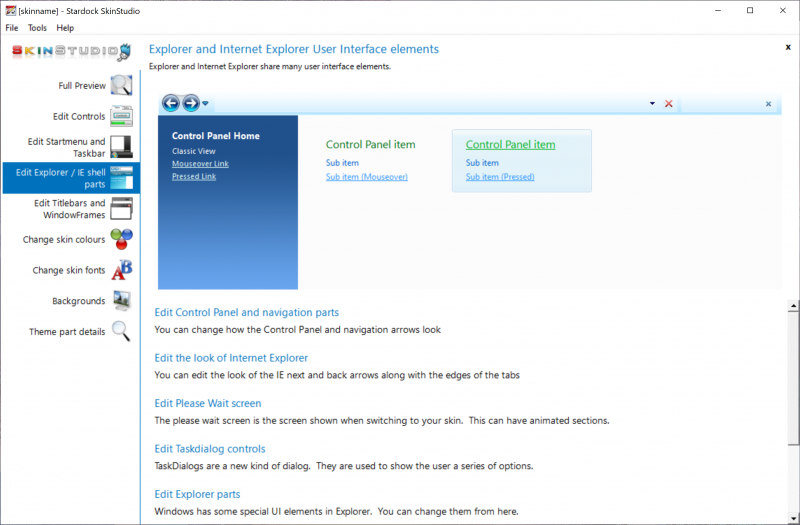Viewport: 800px width, 525px height.
Task: Click the Edit Titlebars and WindowFrames icon
Action: pyautogui.click(x=121, y=209)
